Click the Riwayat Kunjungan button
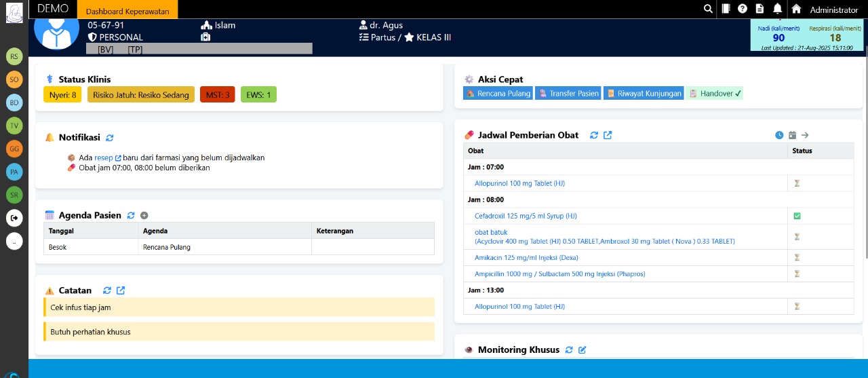The width and height of the screenshot is (868, 378). point(644,94)
